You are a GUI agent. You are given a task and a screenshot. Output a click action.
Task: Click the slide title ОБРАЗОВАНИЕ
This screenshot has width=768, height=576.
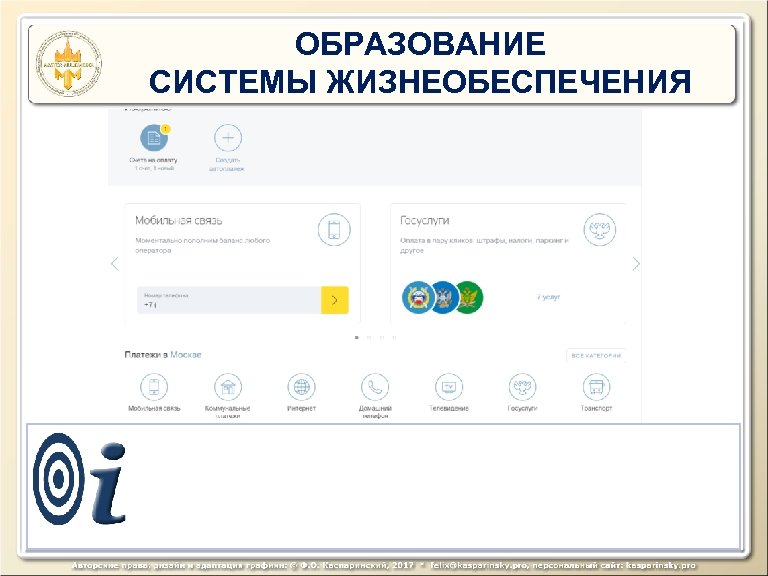[x=420, y=44]
